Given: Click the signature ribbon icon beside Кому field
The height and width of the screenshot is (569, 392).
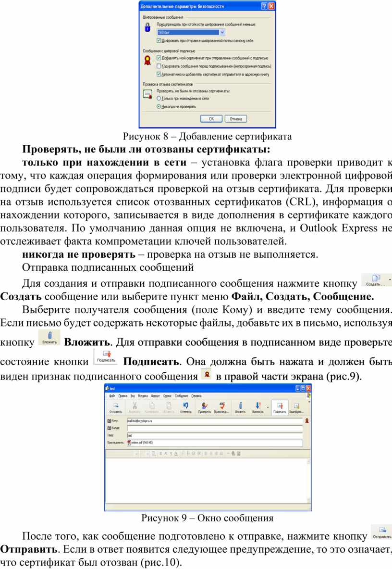Looking at the screenshot, I should click(307, 421).
